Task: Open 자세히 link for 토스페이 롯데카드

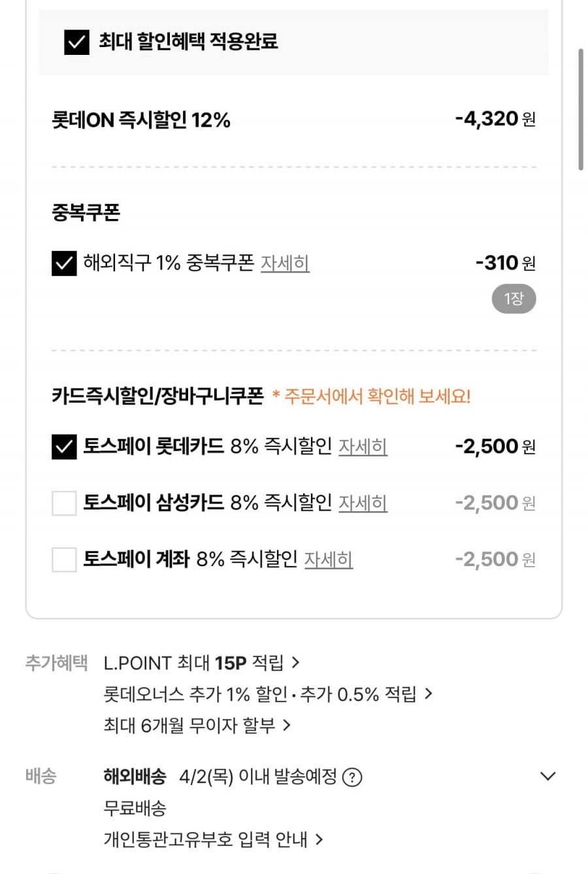Action: (363, 447)
